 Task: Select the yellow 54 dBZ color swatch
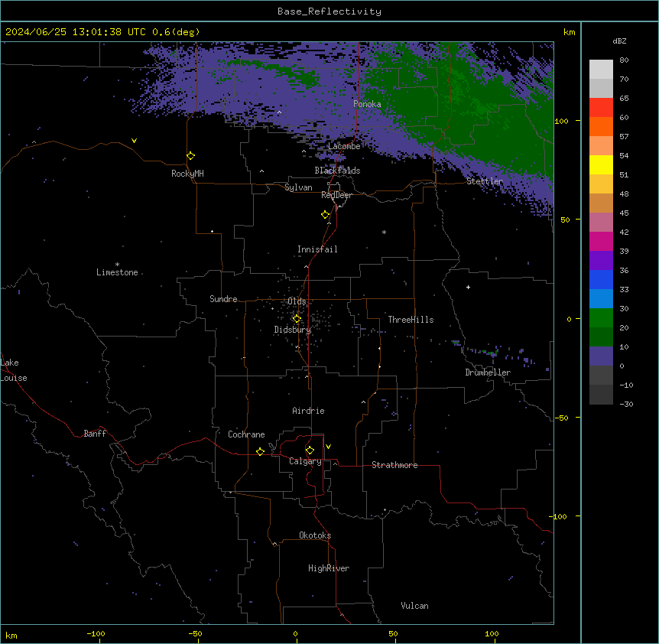coord(601,164)
